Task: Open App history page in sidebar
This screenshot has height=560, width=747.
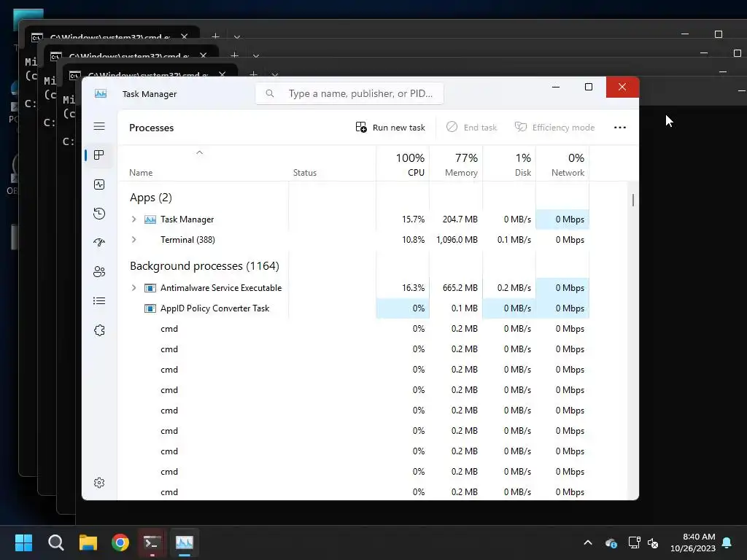Action: pos(99,214)
